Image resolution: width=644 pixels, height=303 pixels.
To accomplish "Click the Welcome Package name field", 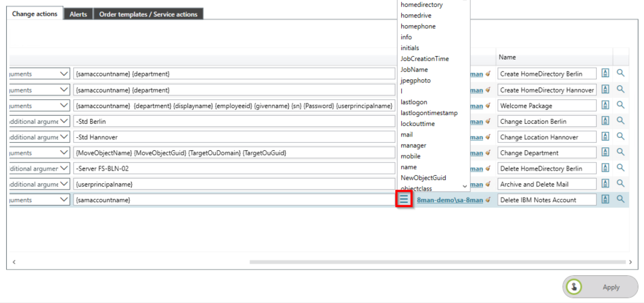I will 547,106.
